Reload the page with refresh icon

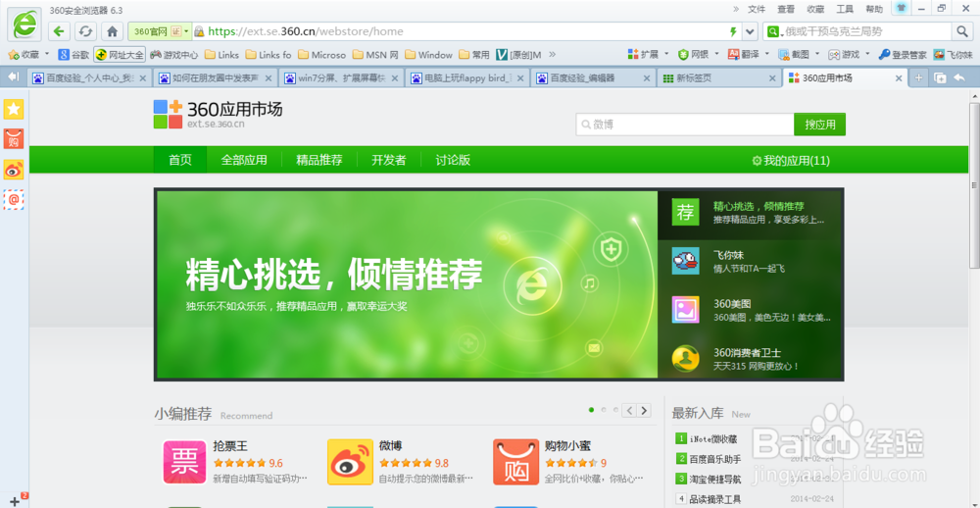[85, 31]
